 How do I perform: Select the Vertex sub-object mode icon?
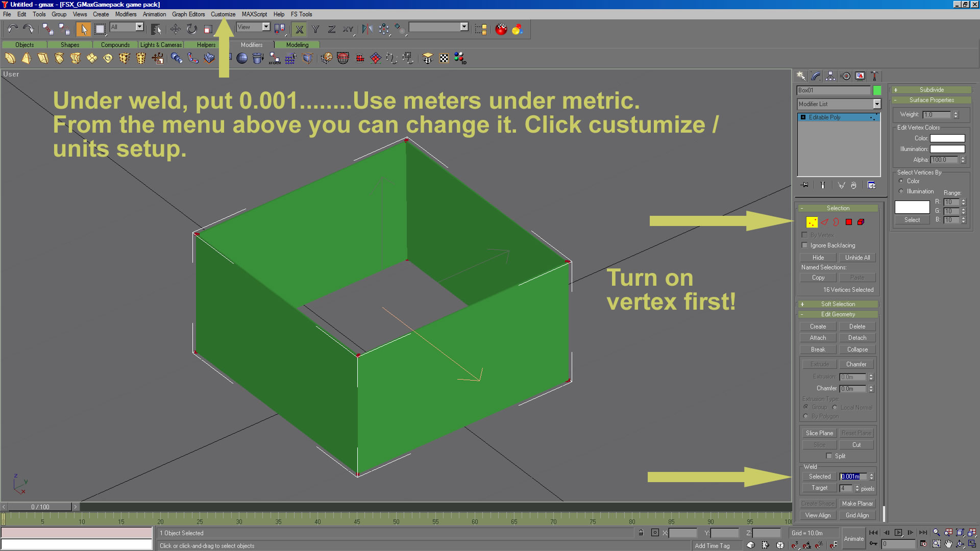812,222
